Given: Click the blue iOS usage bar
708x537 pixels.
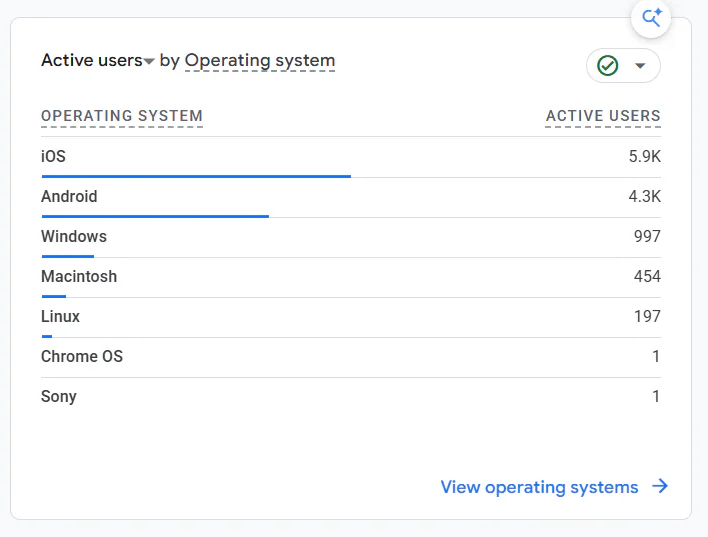Looking at the screenshot, I should pos(196,176).
